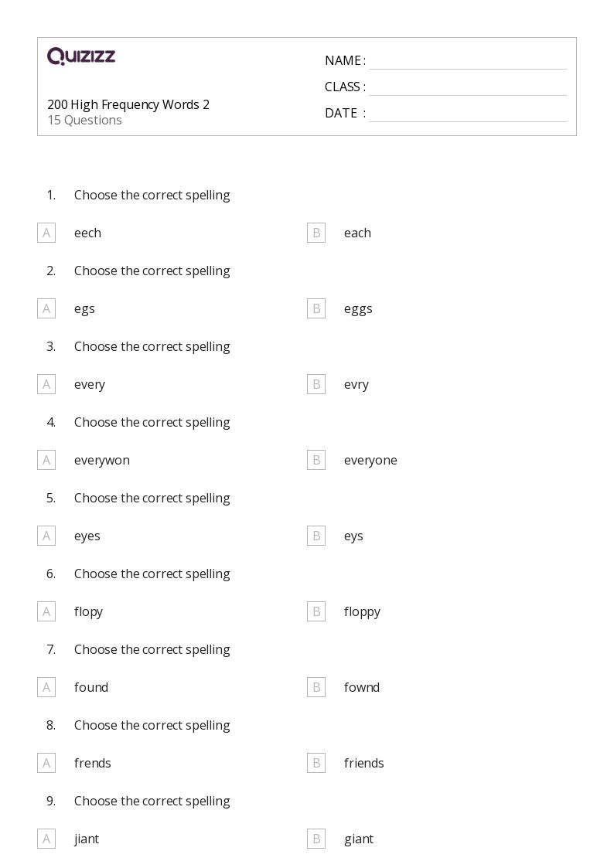
Task: Click the '200 High Frequency Words 2' title
Action: [128, 104]
